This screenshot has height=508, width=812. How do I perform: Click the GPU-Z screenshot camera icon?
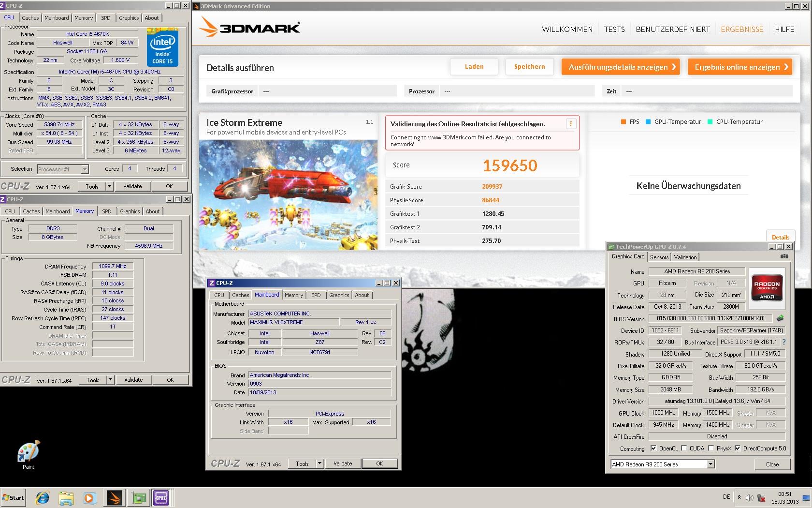(784, 256)
